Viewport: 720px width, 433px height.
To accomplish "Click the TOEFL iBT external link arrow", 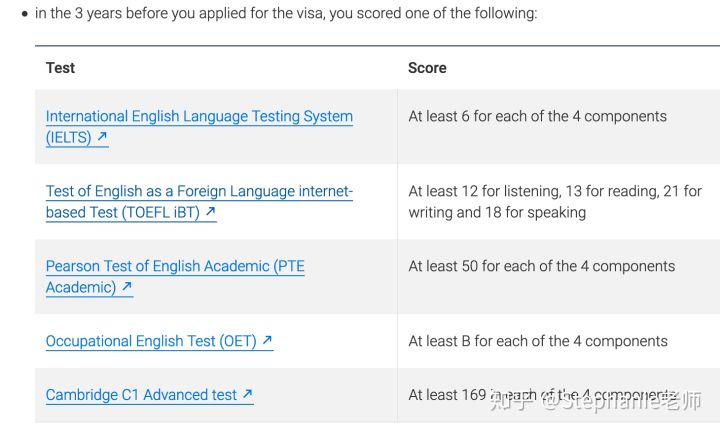I will pos(210,211).
